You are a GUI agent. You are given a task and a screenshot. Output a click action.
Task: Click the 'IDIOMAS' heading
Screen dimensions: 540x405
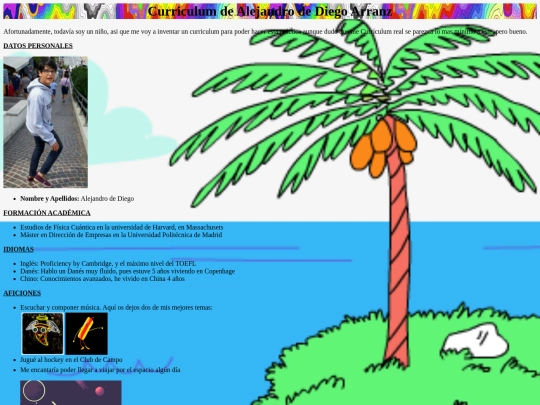tap(19, 249)
